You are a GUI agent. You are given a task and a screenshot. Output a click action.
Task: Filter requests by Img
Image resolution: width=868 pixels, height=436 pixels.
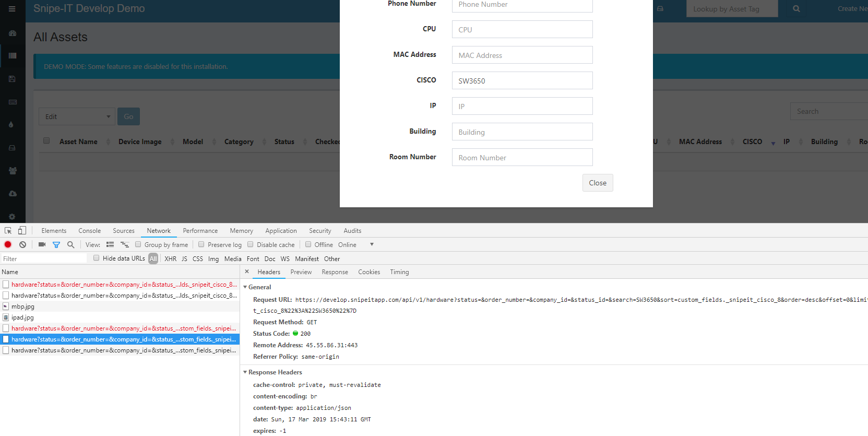point(213,259)
